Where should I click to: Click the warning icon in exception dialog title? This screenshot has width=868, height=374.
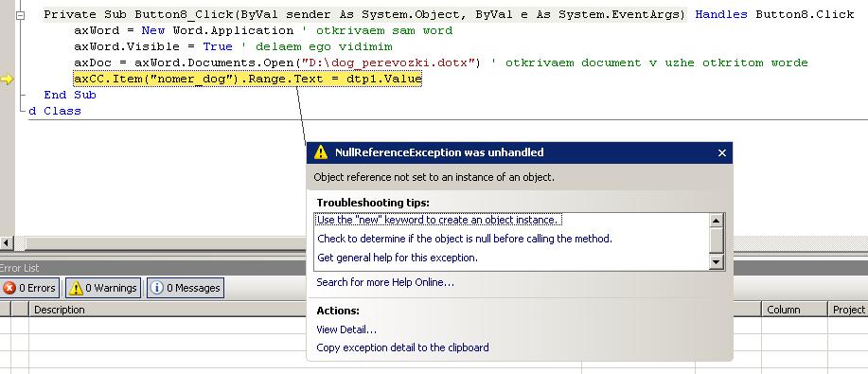(x=321, y=152)
